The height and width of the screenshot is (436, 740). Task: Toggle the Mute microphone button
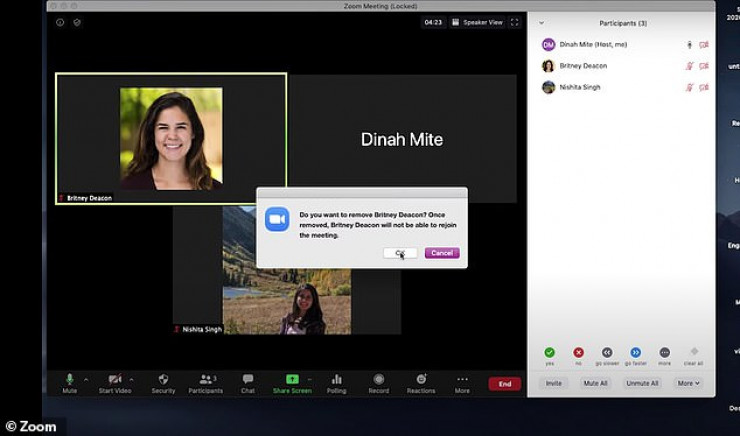(x=70, y=380)
